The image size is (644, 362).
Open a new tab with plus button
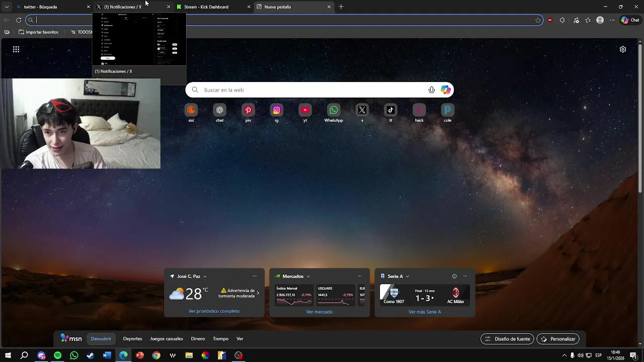point(341,7)
